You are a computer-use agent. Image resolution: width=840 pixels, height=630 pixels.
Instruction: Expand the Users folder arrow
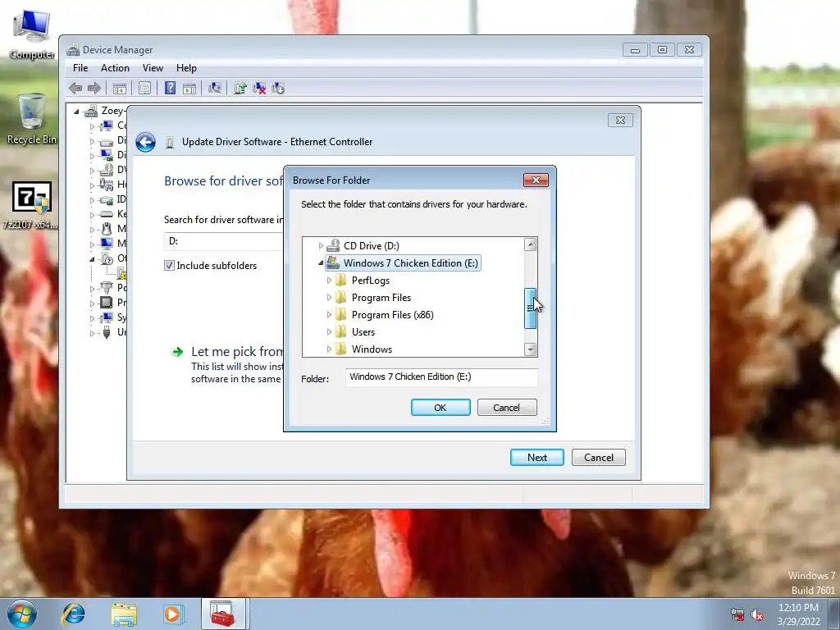329,332
